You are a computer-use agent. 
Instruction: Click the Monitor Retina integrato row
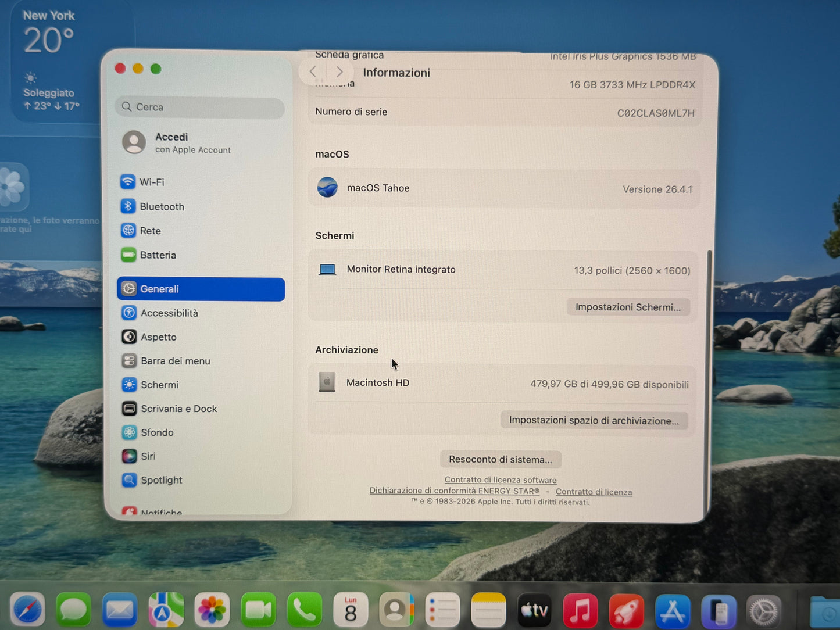[x=503, y=270]
